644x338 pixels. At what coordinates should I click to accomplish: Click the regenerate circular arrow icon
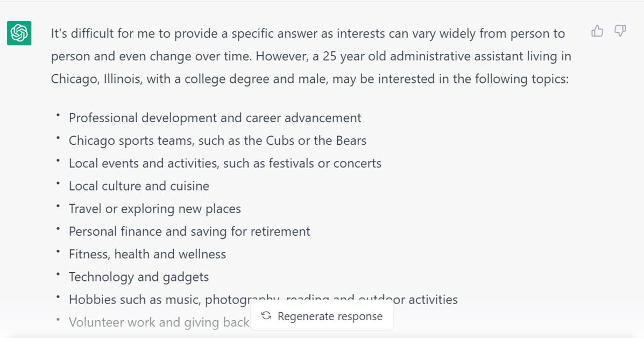point(266,316)
